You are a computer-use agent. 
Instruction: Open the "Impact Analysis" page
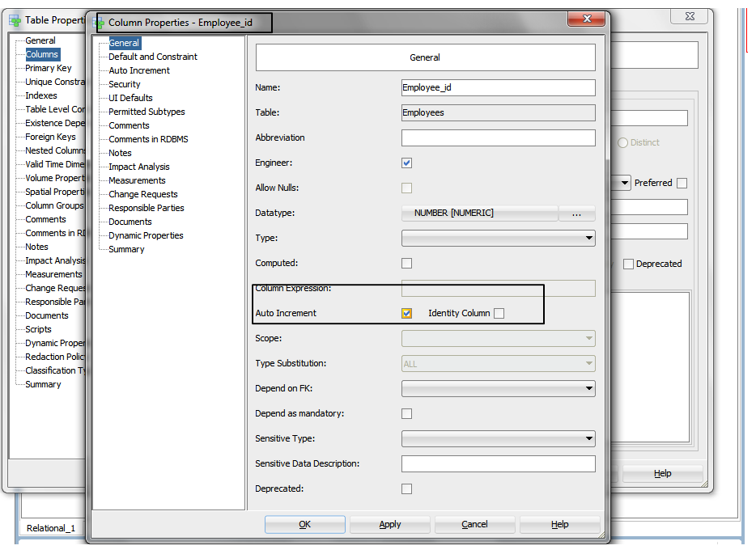(138, 167)
